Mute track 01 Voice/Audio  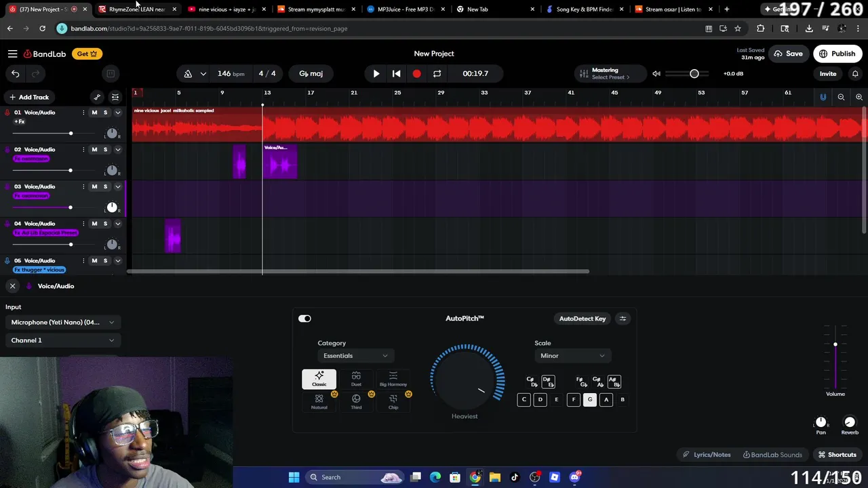(94, 113)
